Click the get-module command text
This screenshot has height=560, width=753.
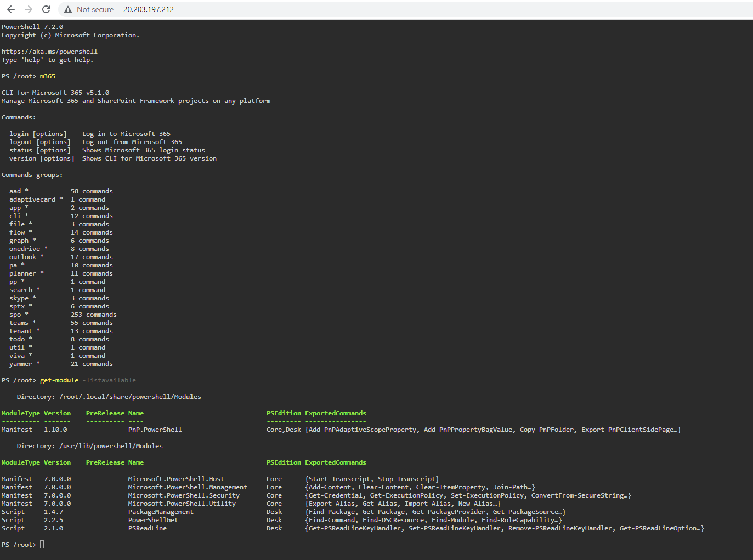pos(59,380)
